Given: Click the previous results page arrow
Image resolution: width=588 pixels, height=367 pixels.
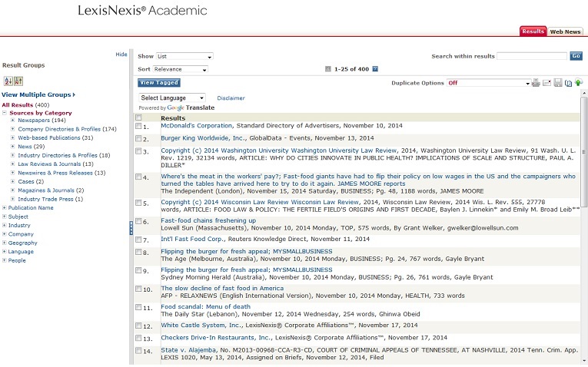Looking at the screenshot, I should 328,69.
